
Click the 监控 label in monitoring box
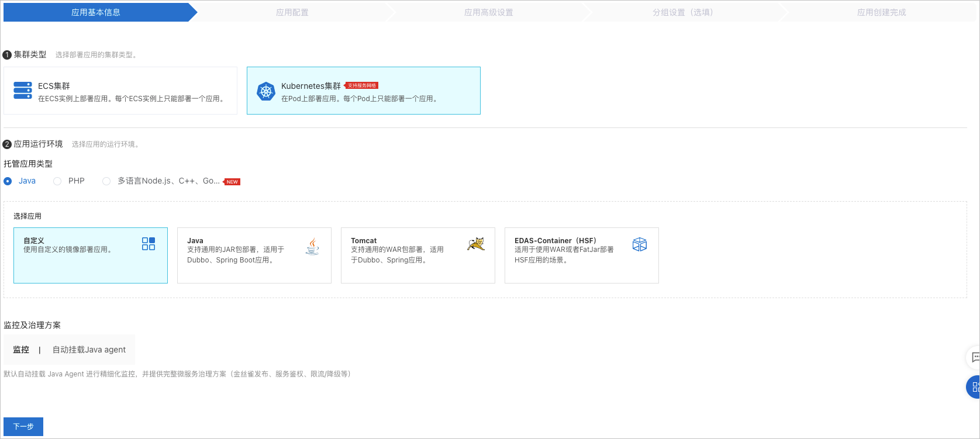(x=21, y=350)
